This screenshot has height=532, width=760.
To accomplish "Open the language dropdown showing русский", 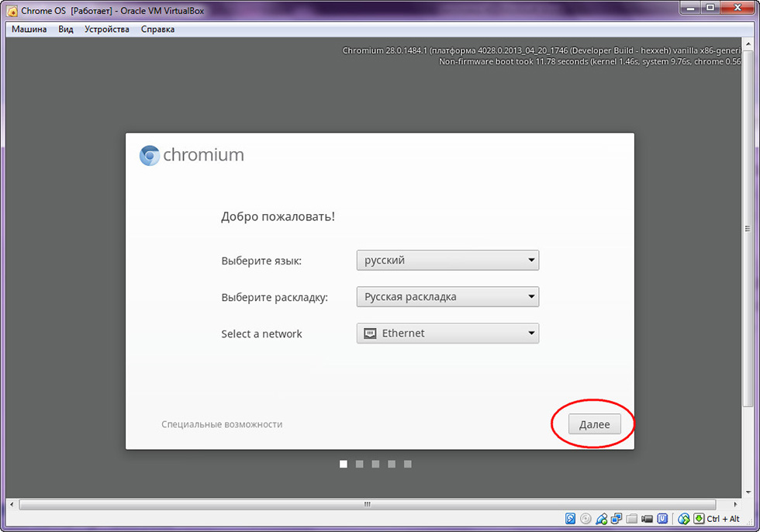I will point(447,261).
